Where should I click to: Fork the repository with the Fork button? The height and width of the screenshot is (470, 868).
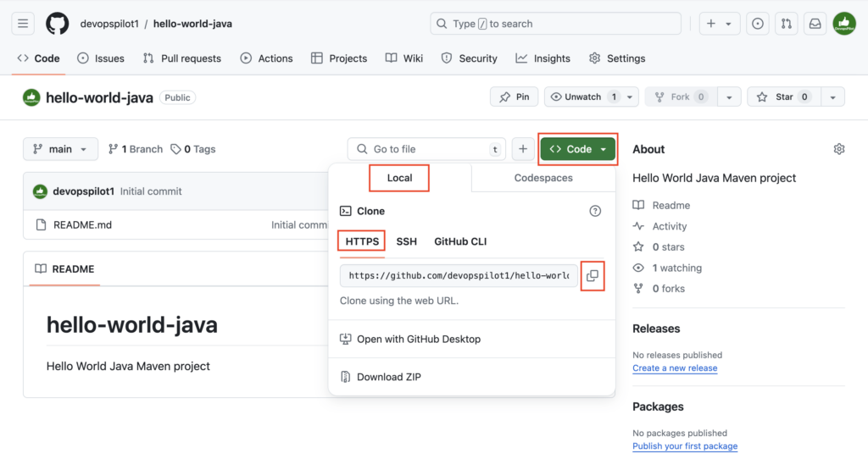(681, 97)
